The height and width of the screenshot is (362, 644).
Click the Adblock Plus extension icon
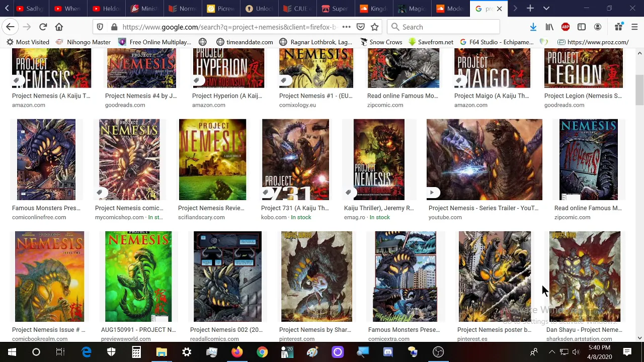pyautogui.click(x=566, y=27)
